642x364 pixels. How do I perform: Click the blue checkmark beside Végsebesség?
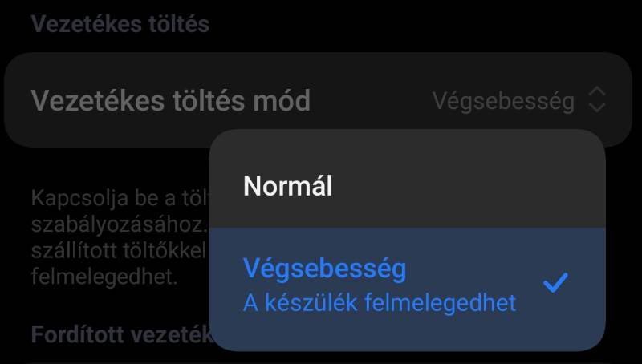(555, 282)
